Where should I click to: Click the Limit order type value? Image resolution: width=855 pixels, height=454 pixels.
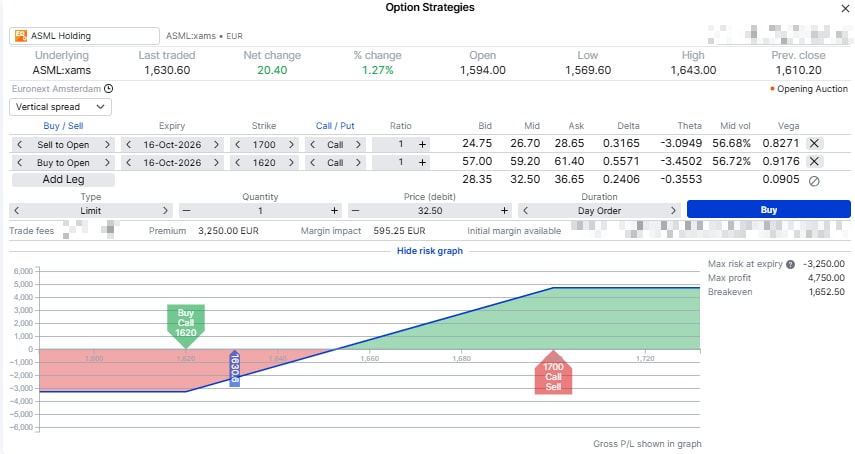tap(91, 210)
